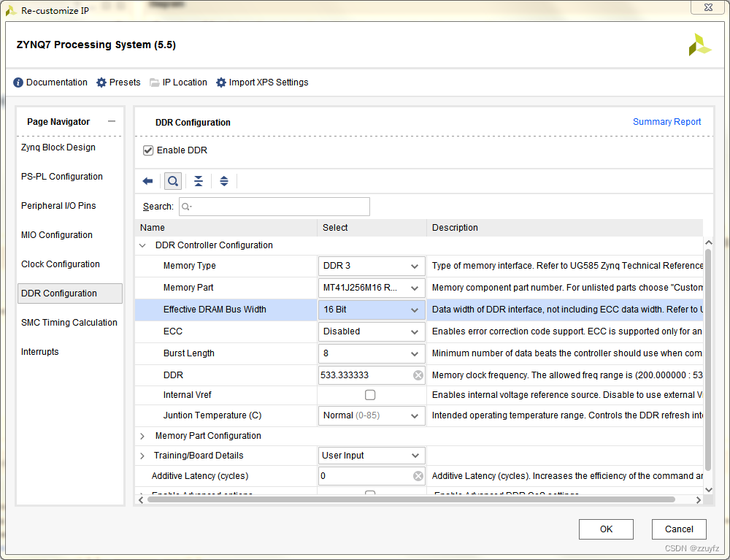Open the ECC dropdown
The image size is (730, 560).
point(372,331)
